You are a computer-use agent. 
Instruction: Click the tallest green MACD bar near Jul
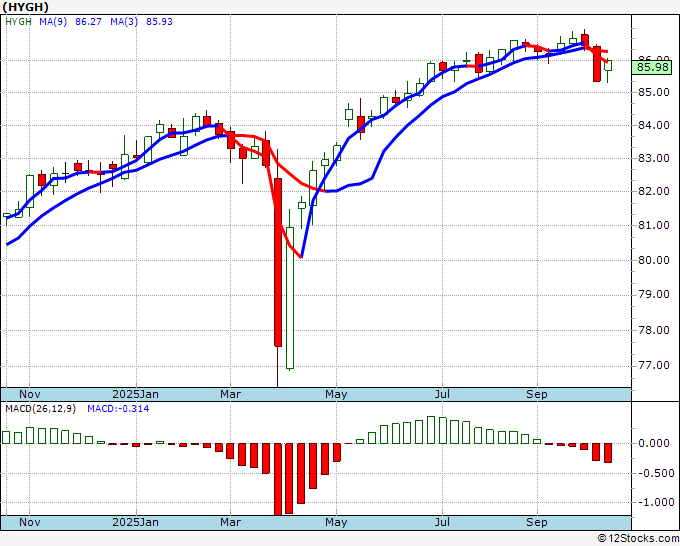pyautogui.click(x=431, y=430)
